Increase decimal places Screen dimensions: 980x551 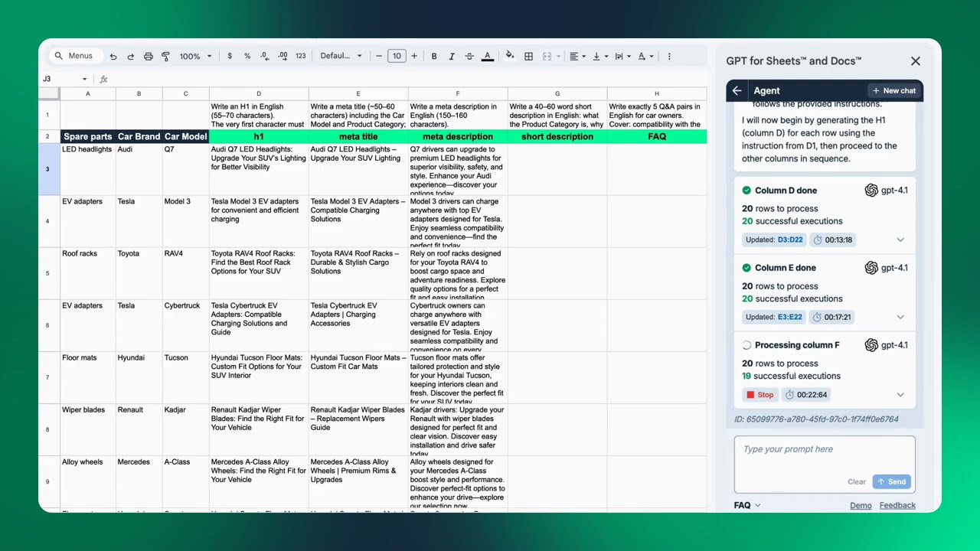tap(283, 56)
